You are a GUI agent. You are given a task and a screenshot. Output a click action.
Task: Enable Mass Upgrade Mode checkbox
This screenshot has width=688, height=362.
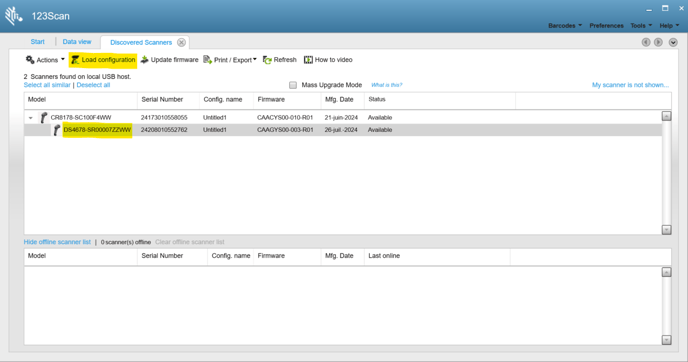[x=293, y=85]
